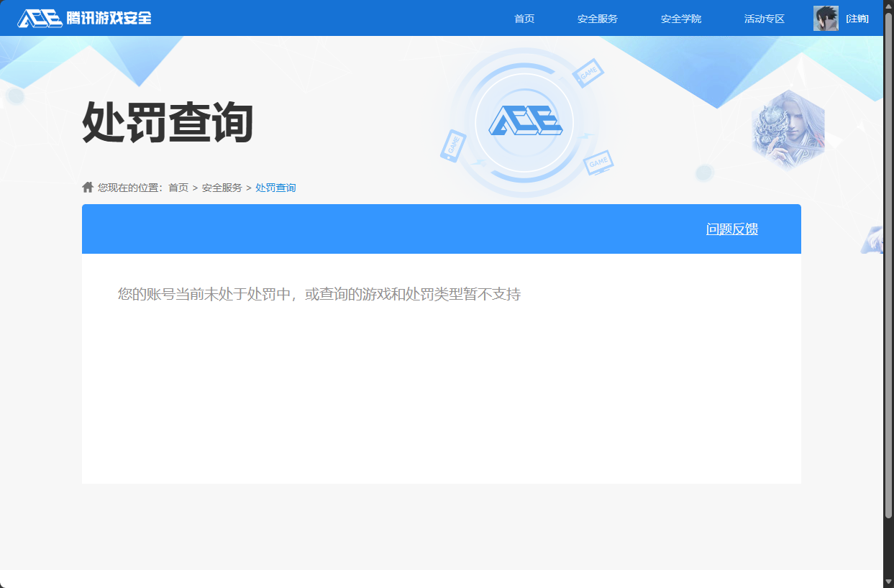The width and height of the screenshot is (894, 588).
Task: Click 首页 in the breadcrumb trail
Action: [x=177, y=187]
